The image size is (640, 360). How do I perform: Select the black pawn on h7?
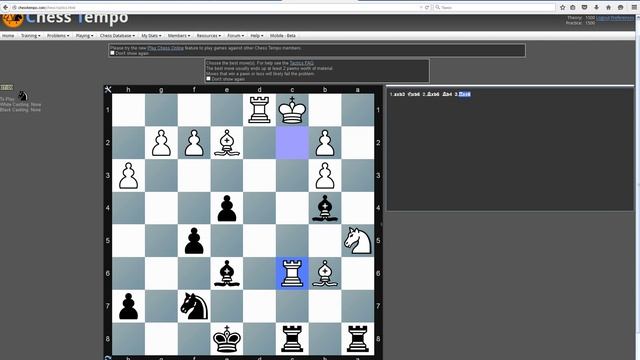[x=129, y=306]
